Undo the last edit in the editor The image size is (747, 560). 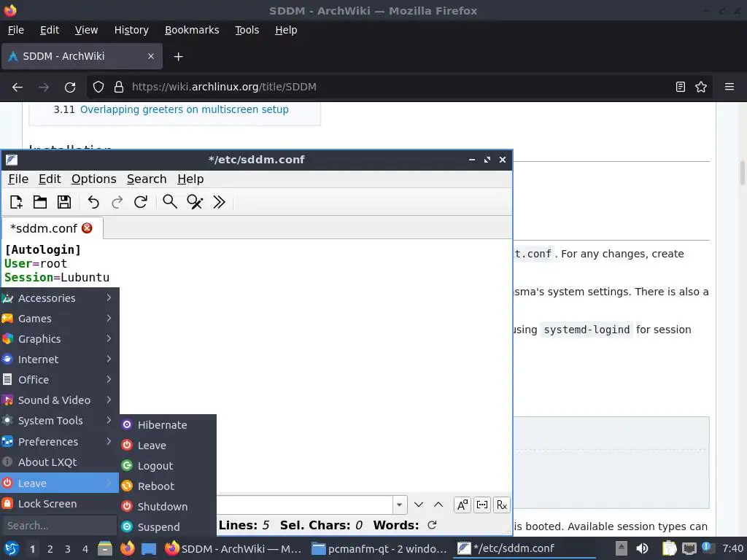click(93, 202)
